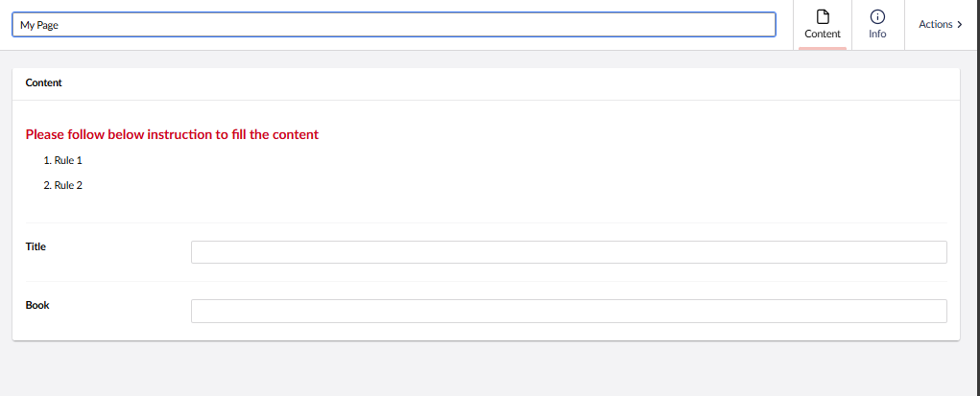Open the Content tab document icon
Screen dimensions: 980x396
tap(822, 16)
